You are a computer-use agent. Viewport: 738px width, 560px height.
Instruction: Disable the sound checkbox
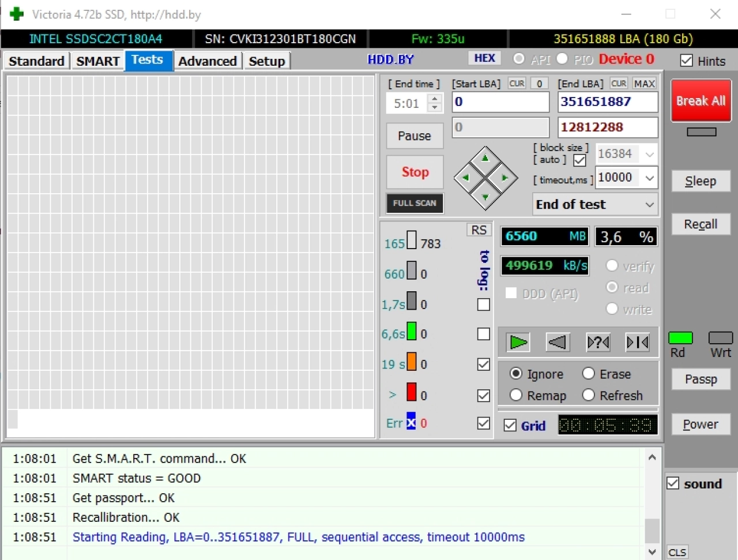pos(673,483)
